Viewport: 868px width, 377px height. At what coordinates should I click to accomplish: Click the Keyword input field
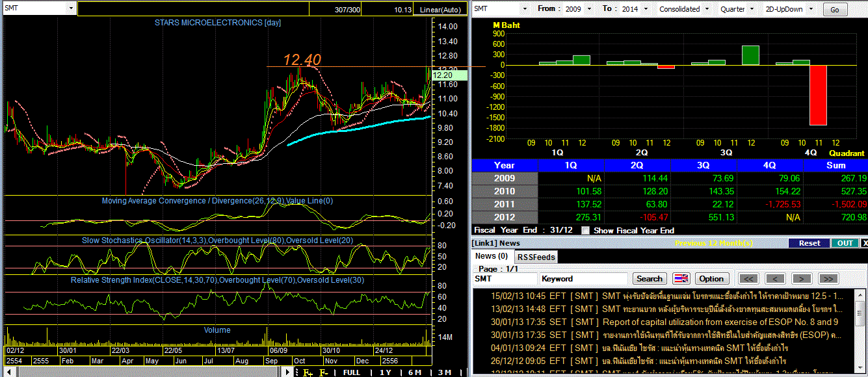[584, 278]
